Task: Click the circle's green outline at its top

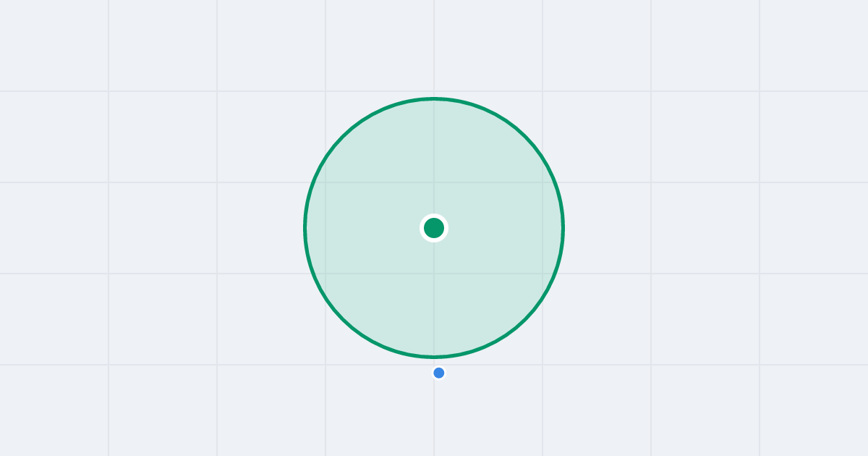Action: (x=434, y=98)
